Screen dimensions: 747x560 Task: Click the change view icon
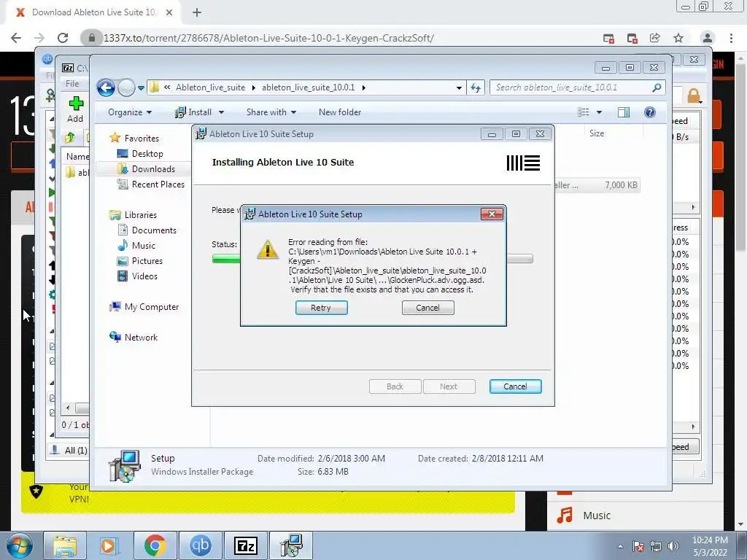click(583, 112)
